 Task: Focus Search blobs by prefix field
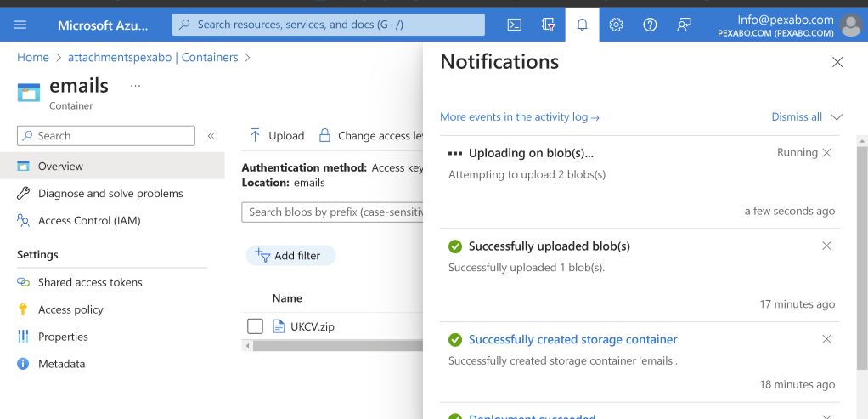pyautogui.click(x=333, y=212)
